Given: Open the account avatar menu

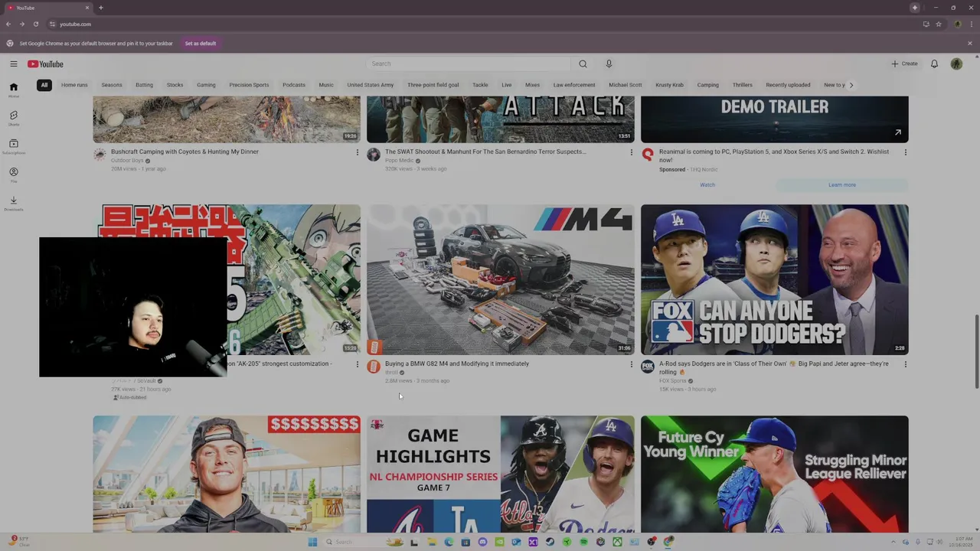Looking at the screenshot, I should [x=956, y=64].
